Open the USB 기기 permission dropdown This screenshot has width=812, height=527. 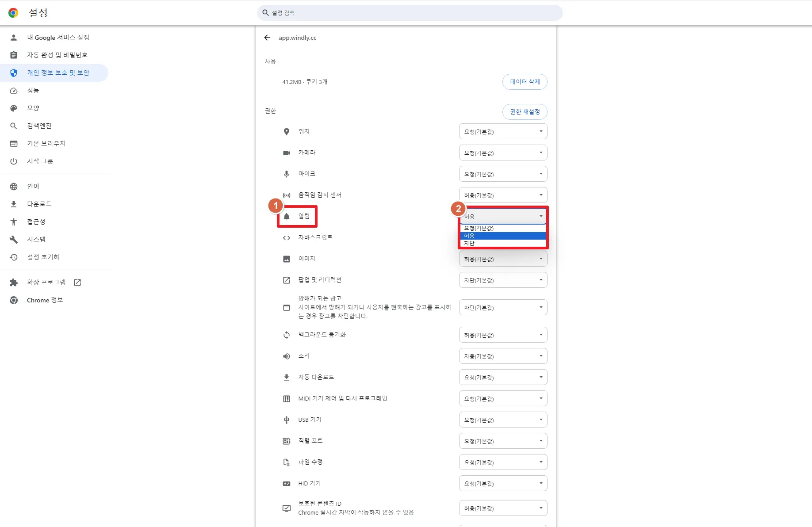point(503,420)
